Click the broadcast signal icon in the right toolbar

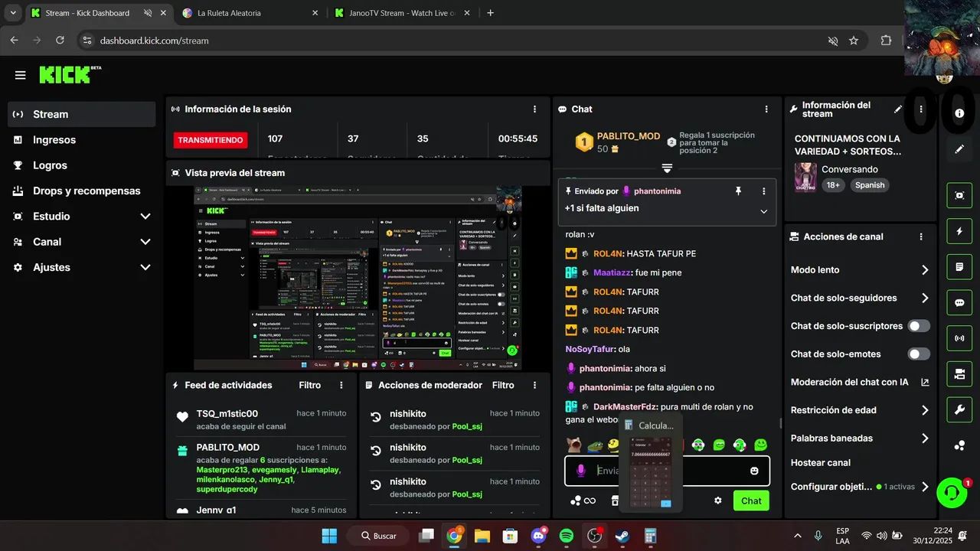click(x=959, y=338)
